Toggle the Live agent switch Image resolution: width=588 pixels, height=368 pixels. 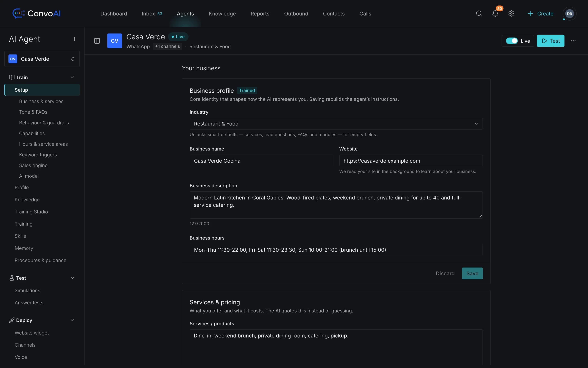click(512, 41)
